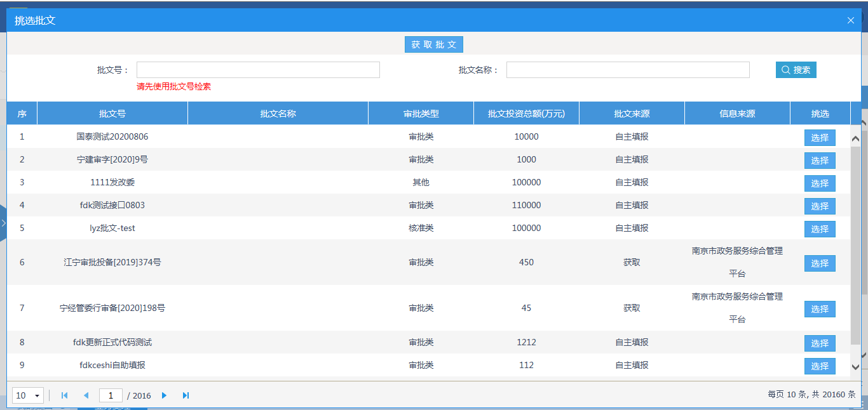Click 获取 source in the 宁经管委行审备[2020]198号 row
The width and height of the screenshot is (868, 410).
[x=632, y=308]
